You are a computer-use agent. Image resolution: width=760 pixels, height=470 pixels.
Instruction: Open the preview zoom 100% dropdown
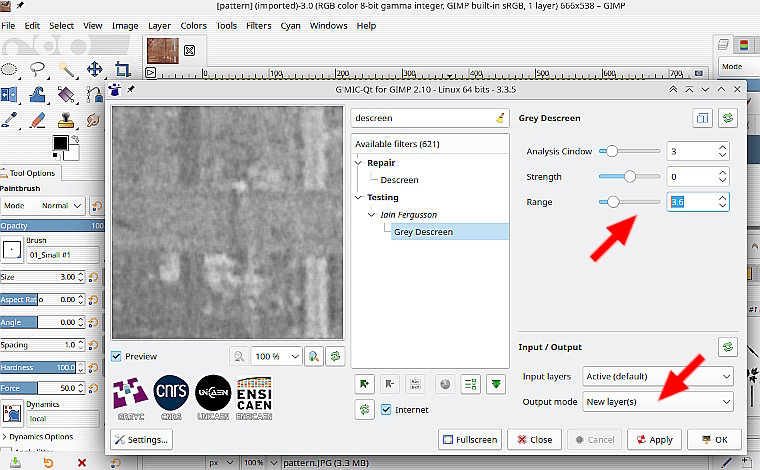click(278, 356)
